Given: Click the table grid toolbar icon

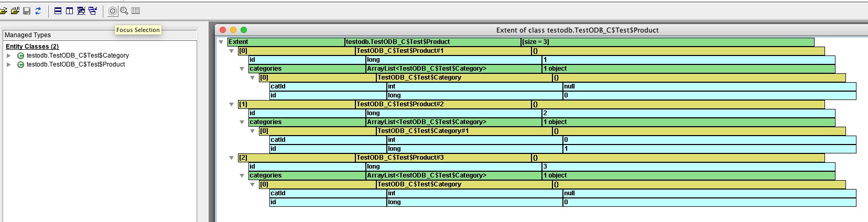Looking at the screenshot, I should [x=136, y=10].
